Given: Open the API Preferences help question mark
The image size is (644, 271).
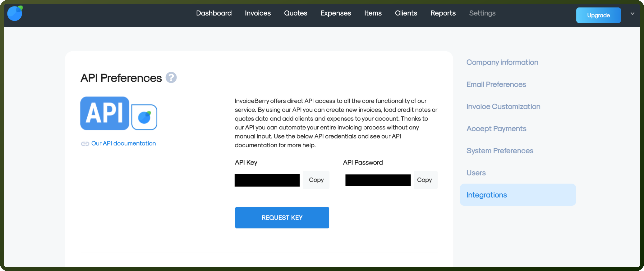Looking at the screenshot, I should [x=171, y=78].
